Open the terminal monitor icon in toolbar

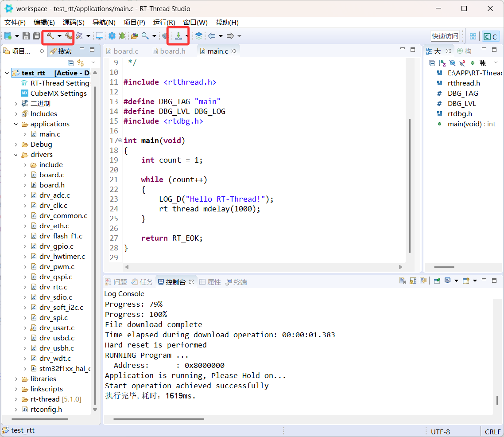(100, 36)
